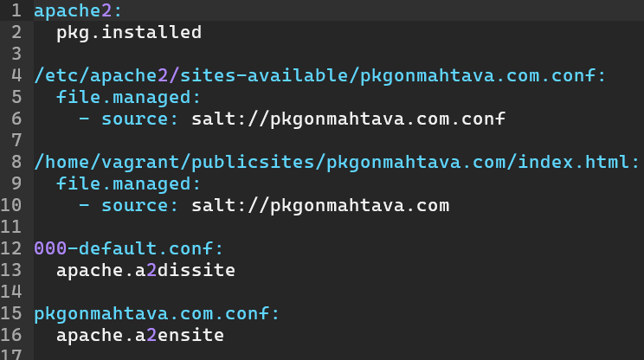
Task: Click line number 12 in the gutter
Action: pyautogui.click(x=11, y=248)
